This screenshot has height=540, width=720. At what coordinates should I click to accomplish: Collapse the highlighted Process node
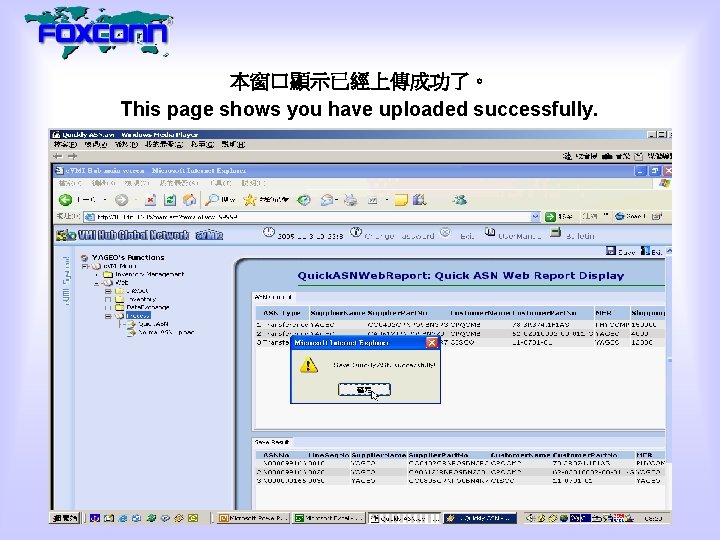tap(108, 316)
